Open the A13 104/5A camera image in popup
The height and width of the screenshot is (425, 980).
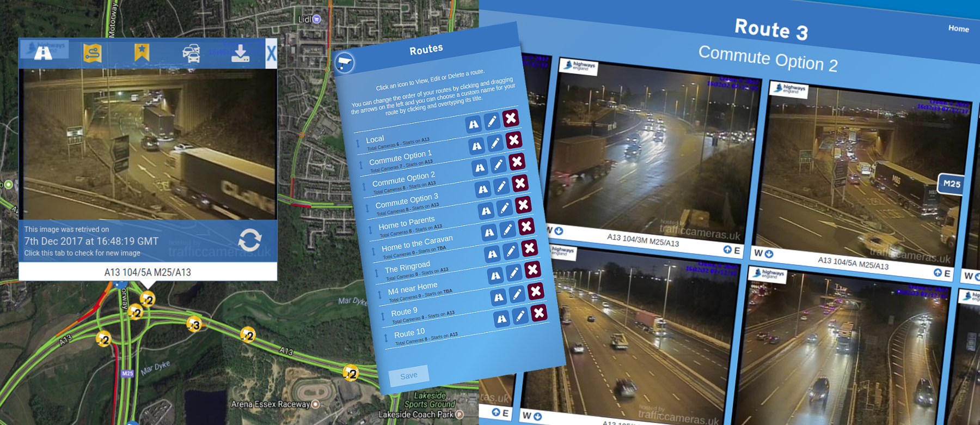coord(148,144)
